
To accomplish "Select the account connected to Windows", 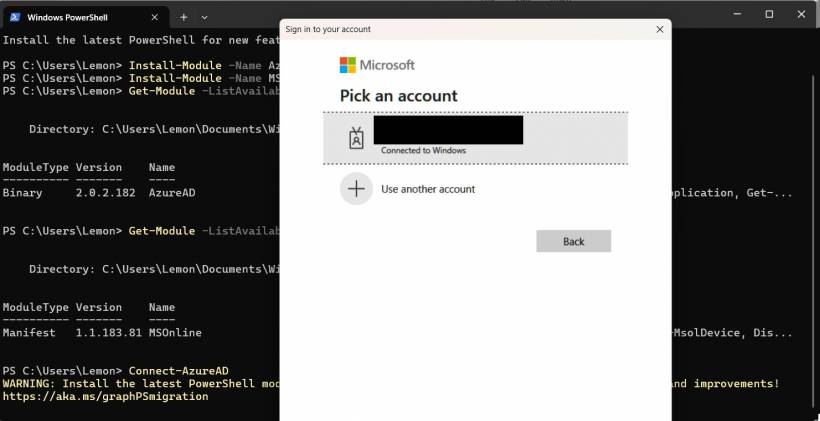I will coord(475,138).
